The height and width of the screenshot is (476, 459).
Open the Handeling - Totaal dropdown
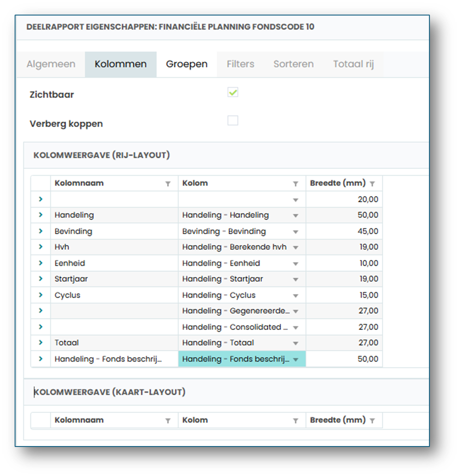[295, 344]
